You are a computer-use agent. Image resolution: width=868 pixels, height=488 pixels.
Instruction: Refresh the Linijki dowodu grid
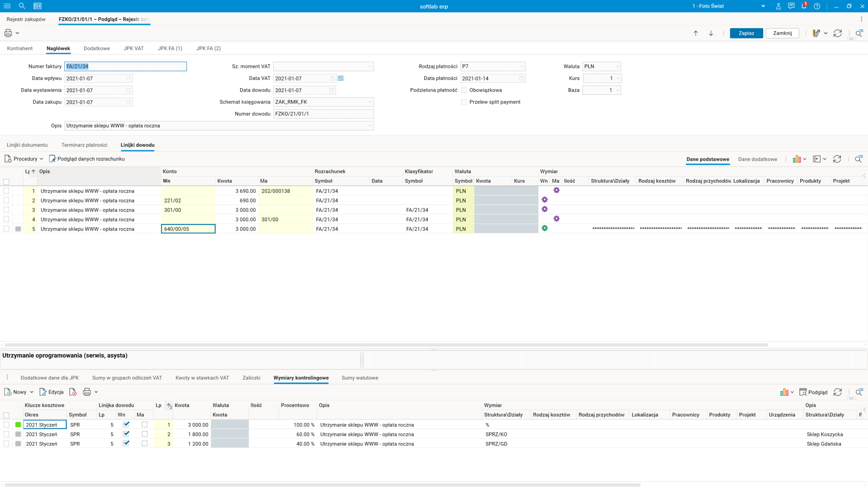(x=837, y=159)
